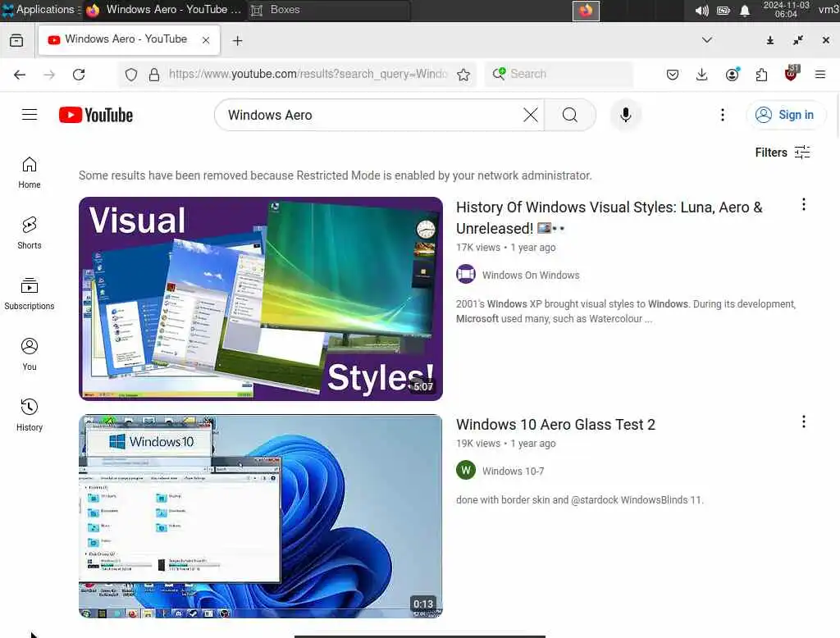Open Shorts from the sidebar
The height and width of the screenshot is (638, 840).
(x=30, y=233)
